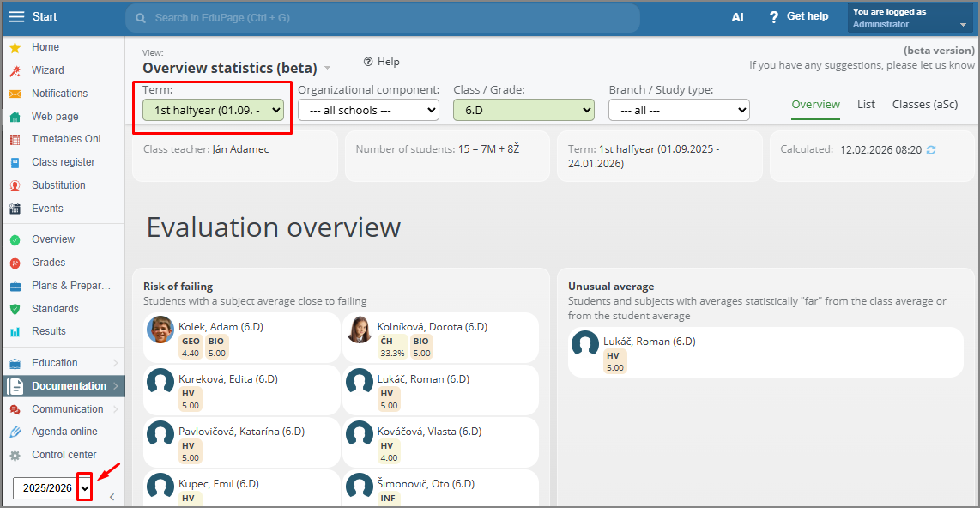Open the Term dropdown
Image resolution: width=980 pixels, height=508 pixels.
(213, 110)
